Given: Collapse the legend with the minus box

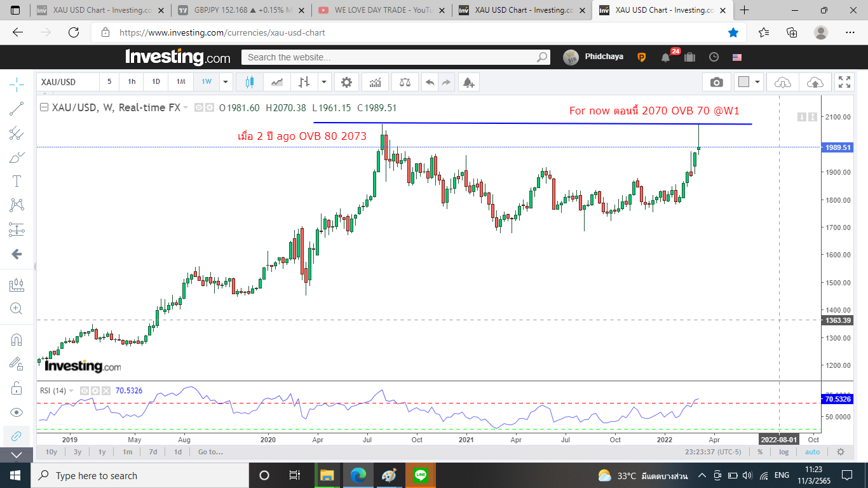Looking at the screenshot, I should (x=44, y=107).
